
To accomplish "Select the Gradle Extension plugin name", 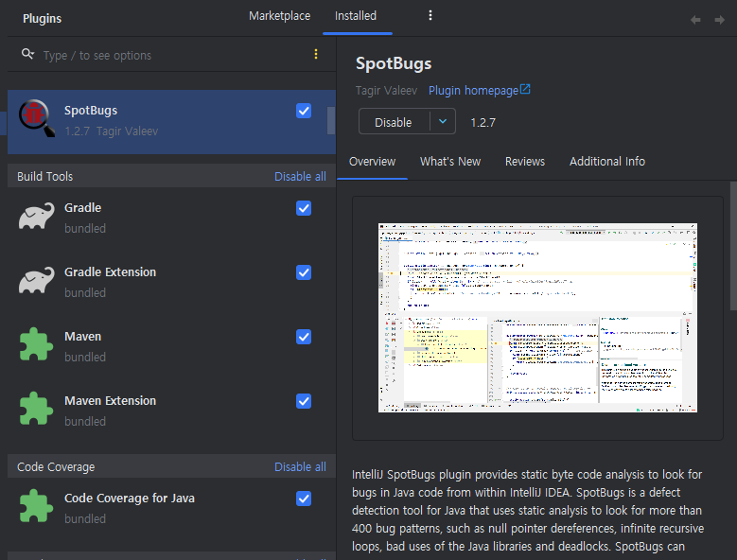I will pyautogui.click(x=110, y=272).
